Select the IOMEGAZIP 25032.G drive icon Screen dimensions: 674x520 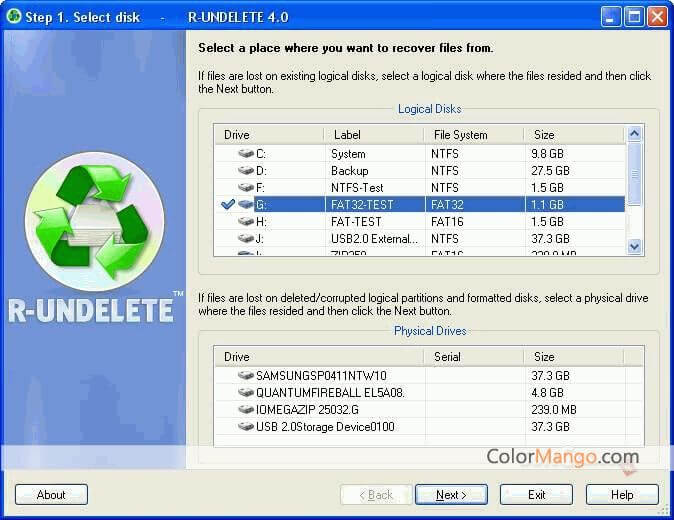coord(246,409)
